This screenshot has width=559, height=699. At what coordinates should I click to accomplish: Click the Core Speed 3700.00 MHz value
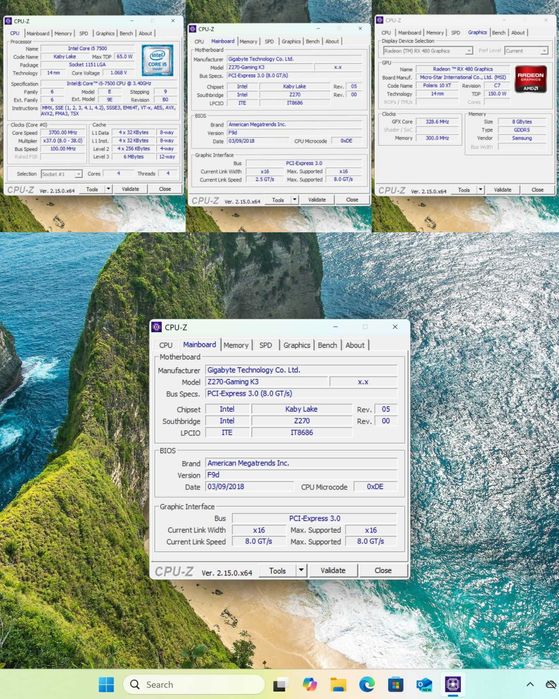click(x=62, y=133)
